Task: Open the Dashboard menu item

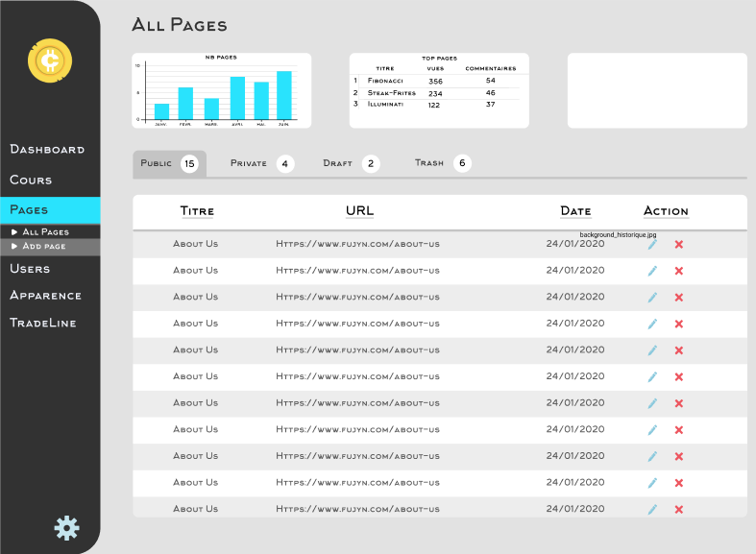Action: pos(47,150)
